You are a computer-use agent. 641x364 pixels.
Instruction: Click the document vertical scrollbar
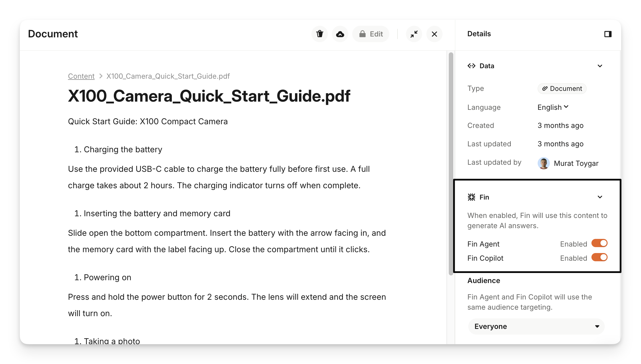click(x=451, y=164)
